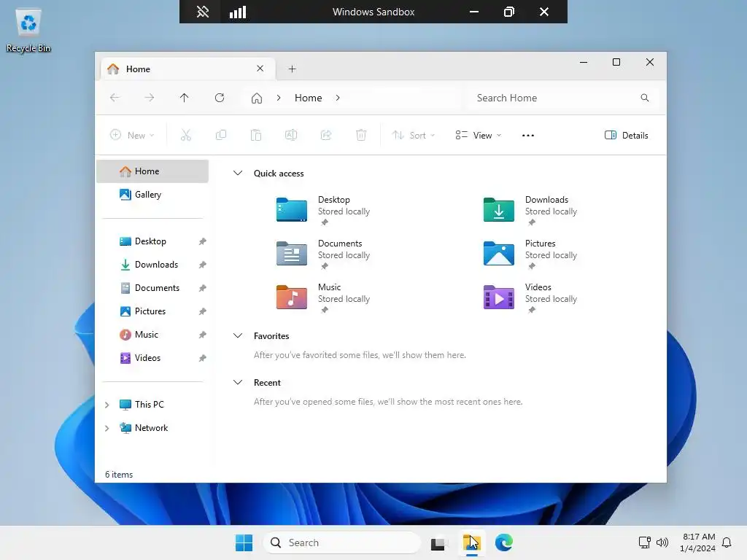This screenshot has height=560, width=747.
Task: Click the volume icon in system tray
Action: (x=662, y=542)
